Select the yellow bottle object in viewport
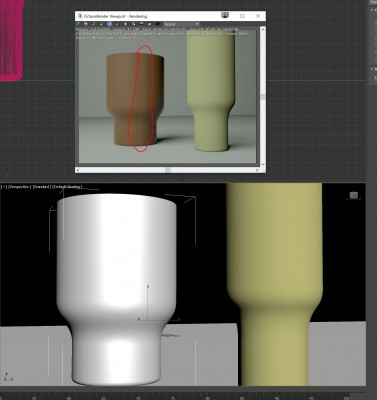Viewport: 377px width, 400px height. click(x=275, y=283)
